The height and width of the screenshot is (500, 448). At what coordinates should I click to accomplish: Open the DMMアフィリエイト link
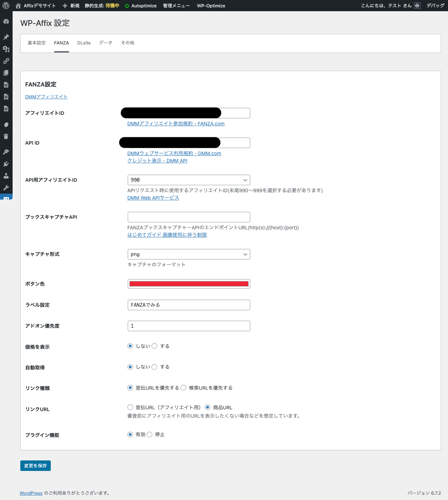click(x=47, y=97)
